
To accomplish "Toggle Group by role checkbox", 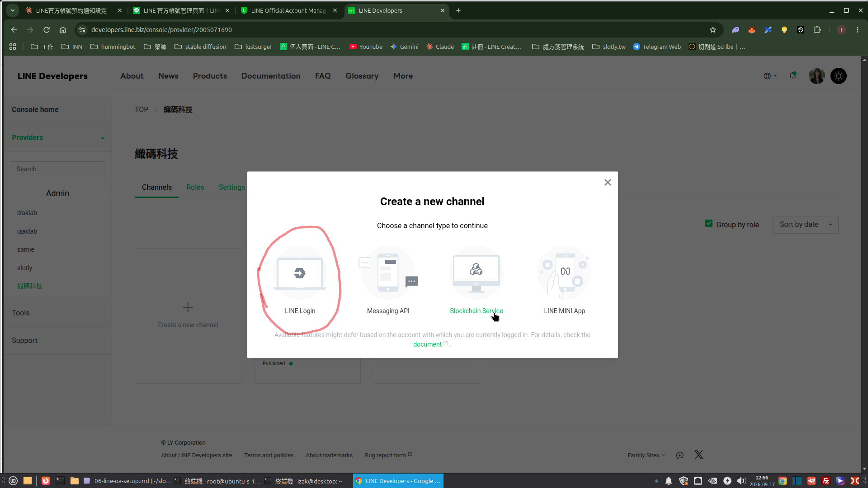I will 708,224.
